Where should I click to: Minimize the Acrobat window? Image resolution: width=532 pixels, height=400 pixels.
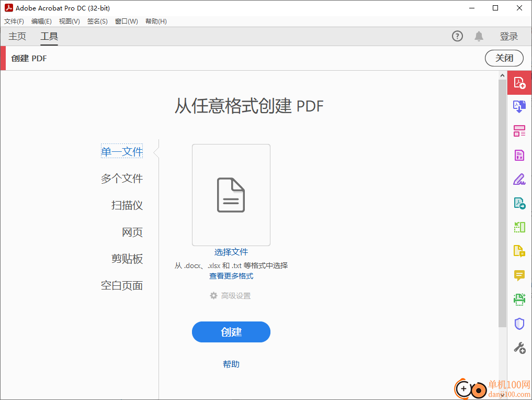472,8
